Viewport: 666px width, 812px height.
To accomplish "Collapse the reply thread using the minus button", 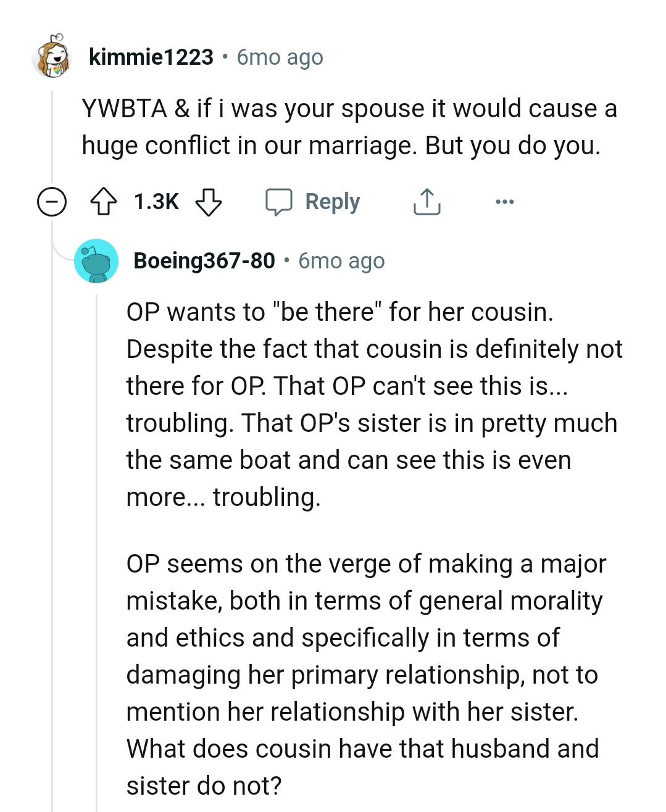I will pos(51,201).
